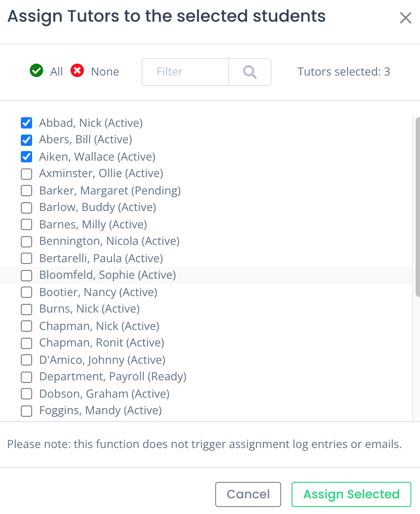Screen dimensions: 420x514
Task: Click the Filter text field
Action: [x=185, y=72]
